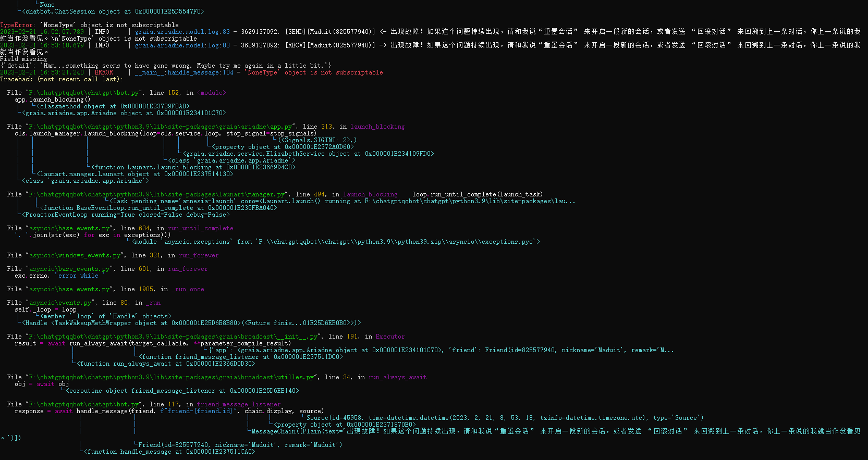This screenshot has height=460, width=868.
Task: Click "Friend(id=825577940, nickname='Maduit', remark='Maduit')"
Action: pyautogui.click(x=240, y=445)
